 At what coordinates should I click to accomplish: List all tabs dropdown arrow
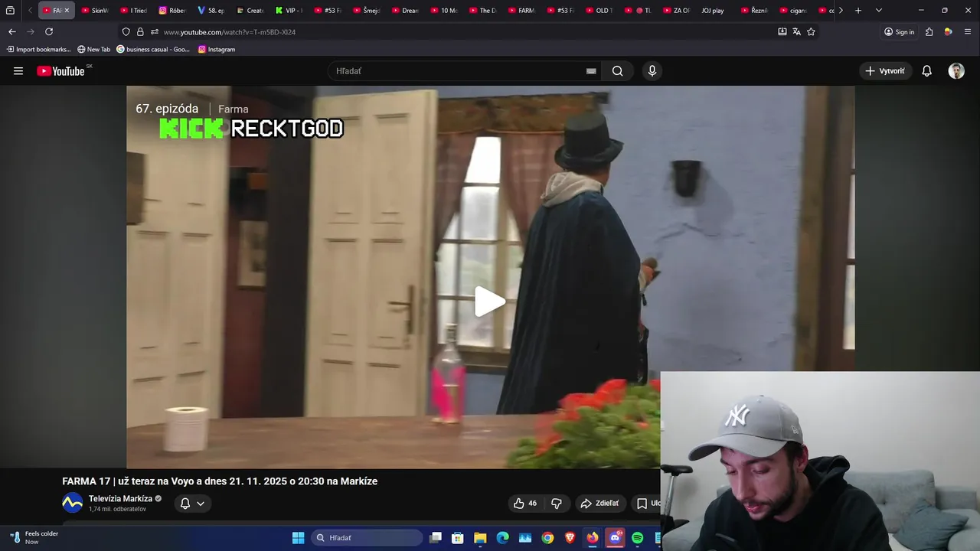[x=878, y=11]
